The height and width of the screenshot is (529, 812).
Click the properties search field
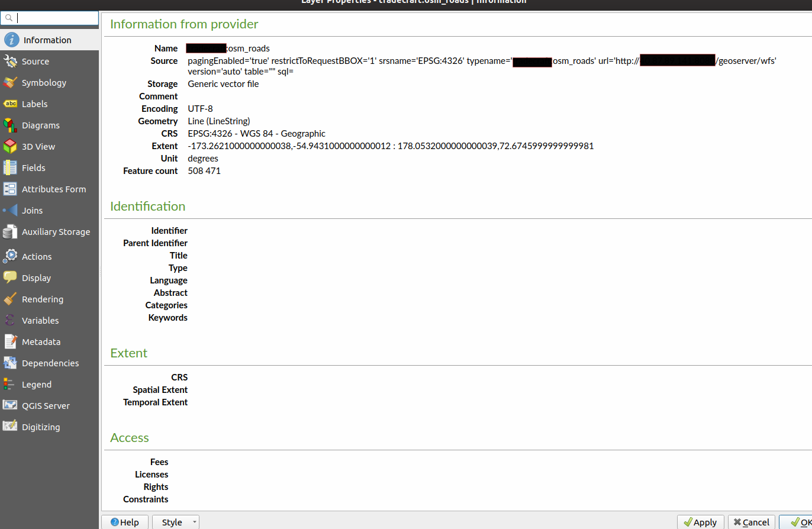click(x=50, y=18)
